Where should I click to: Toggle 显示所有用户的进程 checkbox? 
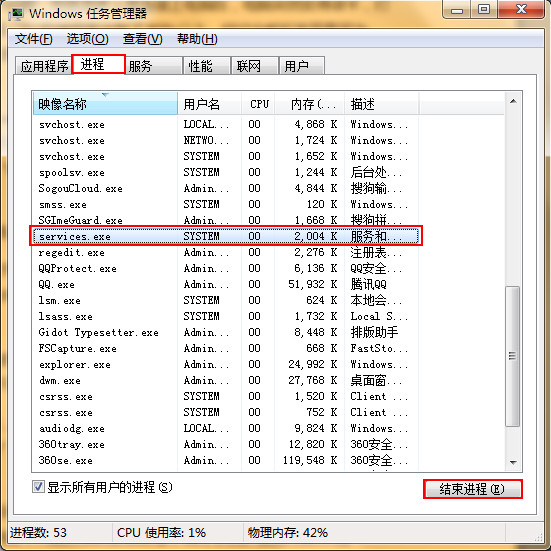(x=38, y=487)
